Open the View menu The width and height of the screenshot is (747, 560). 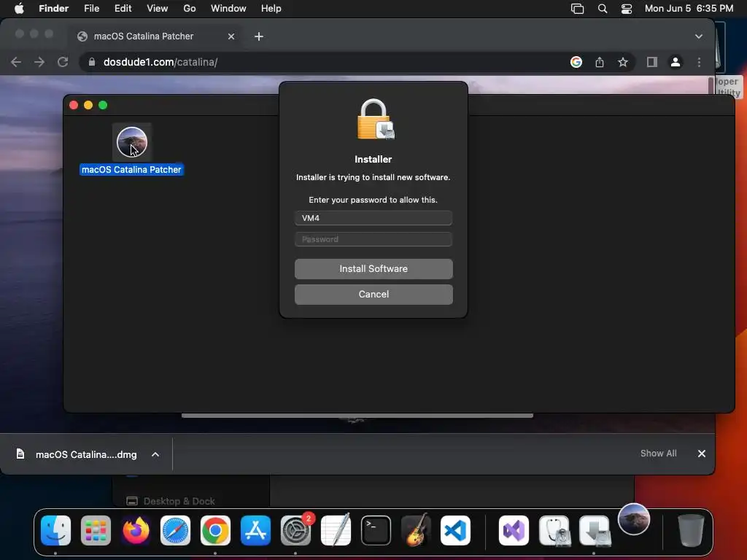coord(158,9)
